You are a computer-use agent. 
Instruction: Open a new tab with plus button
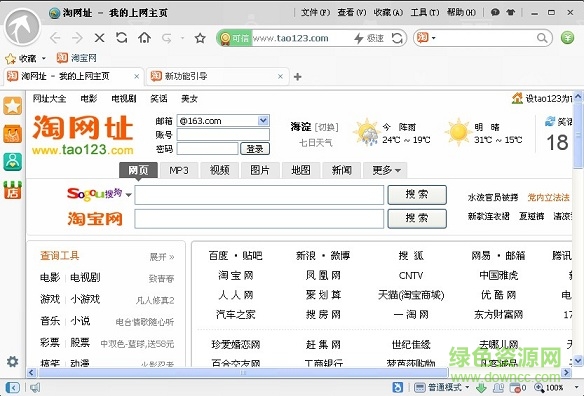tap(297, 77)
